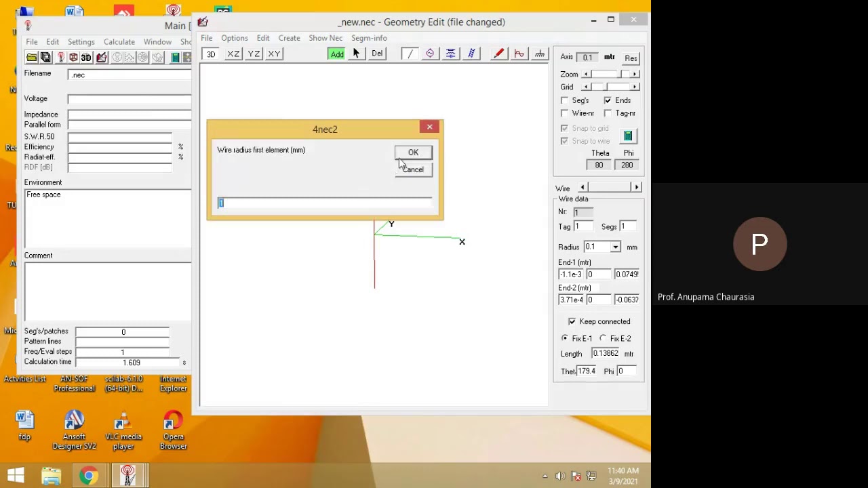This screenshot has width=868, height=488.
Task: Click the VLC media player desktop icon
Action: (x=123, y=430)
